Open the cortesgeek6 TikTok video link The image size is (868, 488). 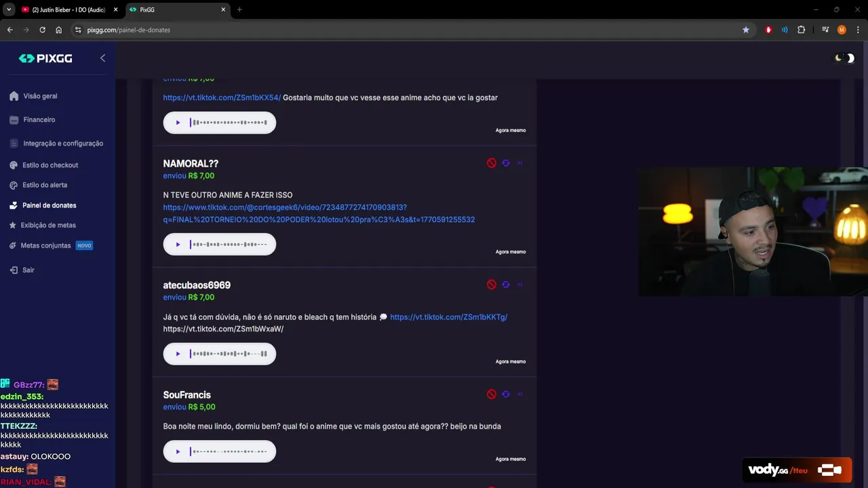[x=319, y=213]
